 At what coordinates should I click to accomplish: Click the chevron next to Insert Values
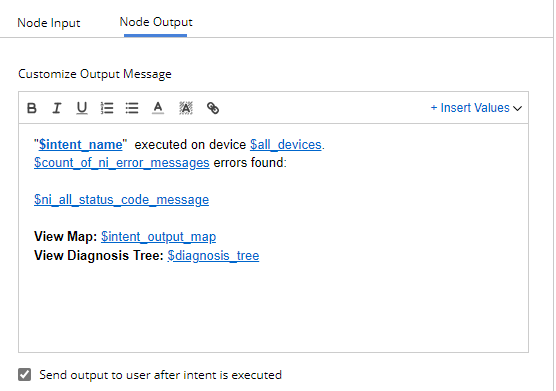click(517, 108)
